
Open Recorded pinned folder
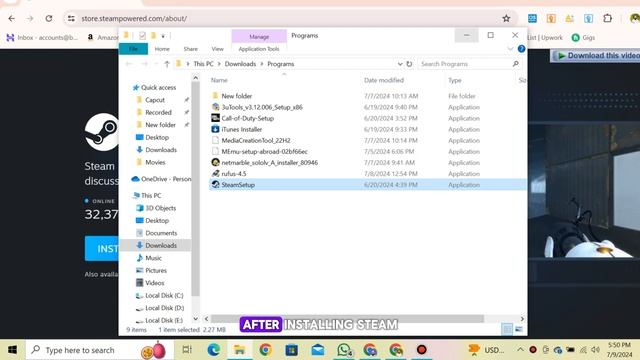158,112
